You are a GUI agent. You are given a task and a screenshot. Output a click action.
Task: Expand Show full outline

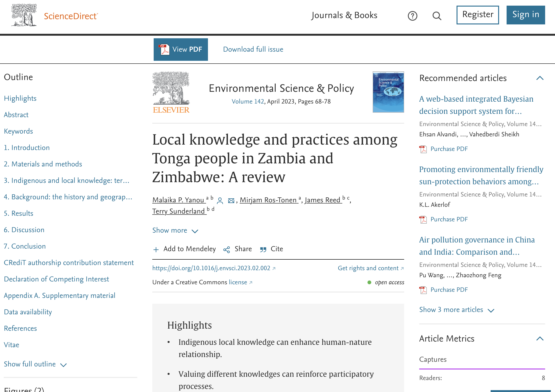tap(35, 364)
